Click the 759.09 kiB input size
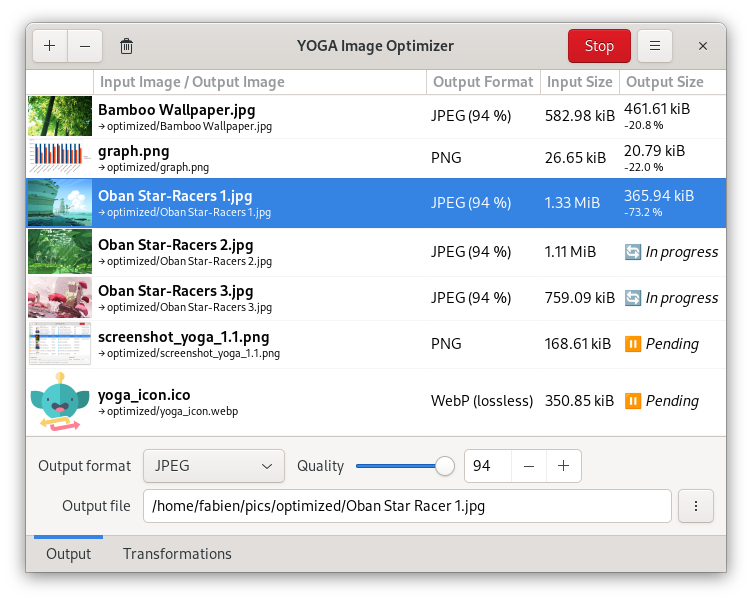 (x=580, y=298)
